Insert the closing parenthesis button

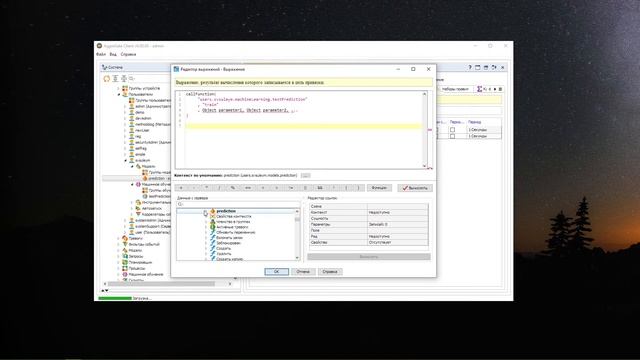358,188
